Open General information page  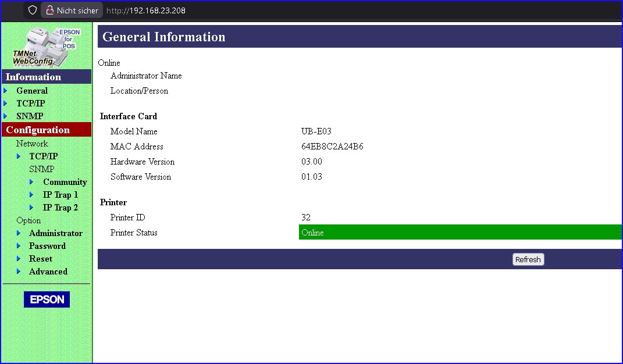pos(32,91)
